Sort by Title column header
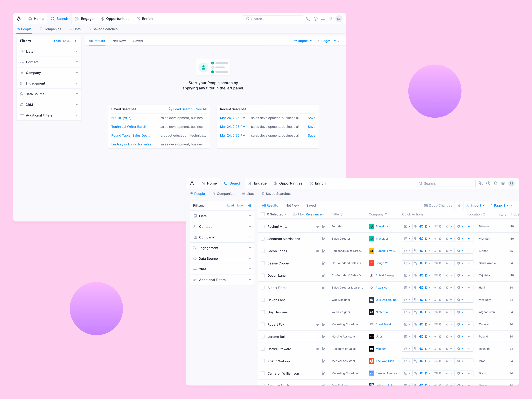This screenshot has width=532, height=399. [337, 214]
